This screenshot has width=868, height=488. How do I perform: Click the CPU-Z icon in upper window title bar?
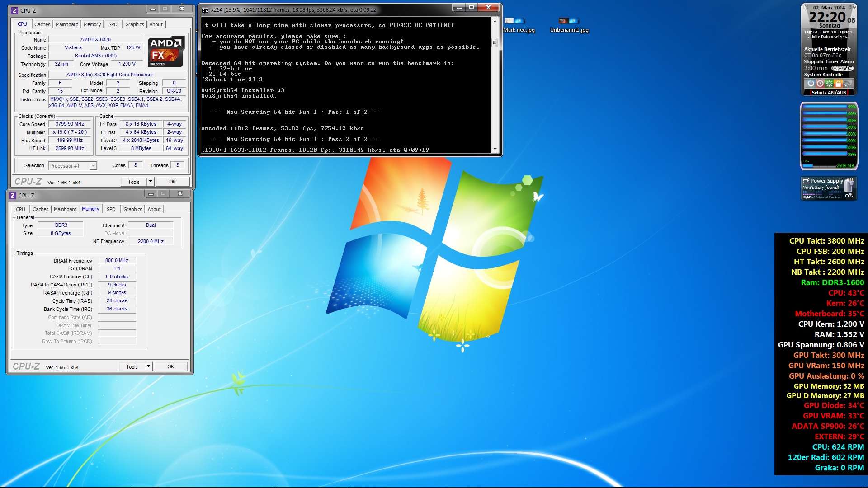pos(14,10)
